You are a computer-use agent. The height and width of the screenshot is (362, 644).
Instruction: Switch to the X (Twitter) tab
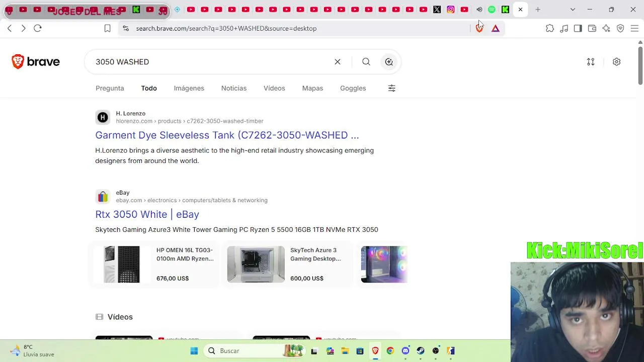point(437,10)
